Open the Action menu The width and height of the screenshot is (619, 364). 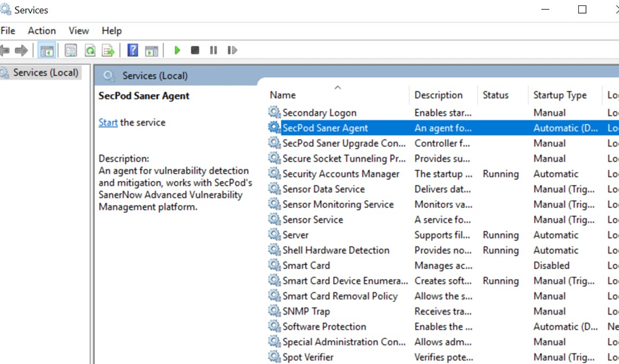42,31
